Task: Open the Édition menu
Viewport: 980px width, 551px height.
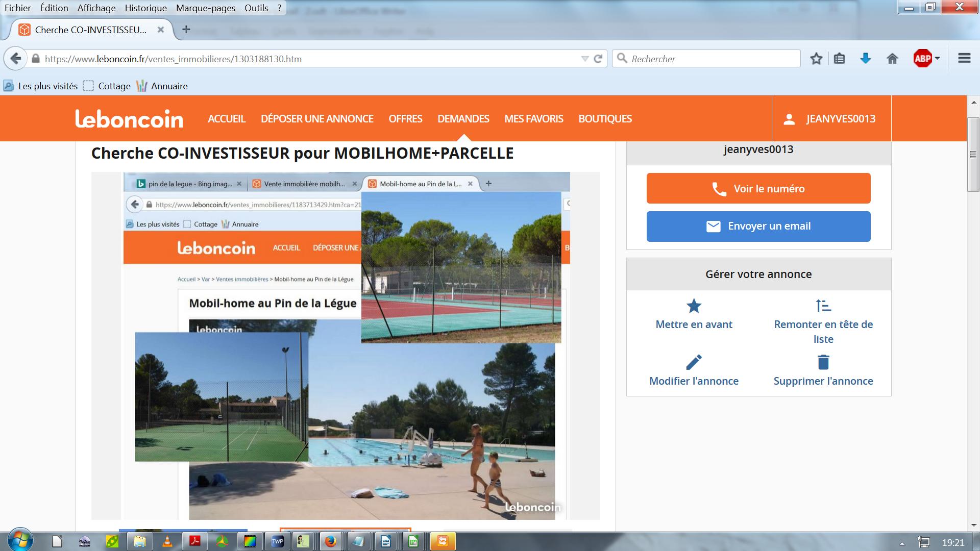Action: (x=54, y=8)
